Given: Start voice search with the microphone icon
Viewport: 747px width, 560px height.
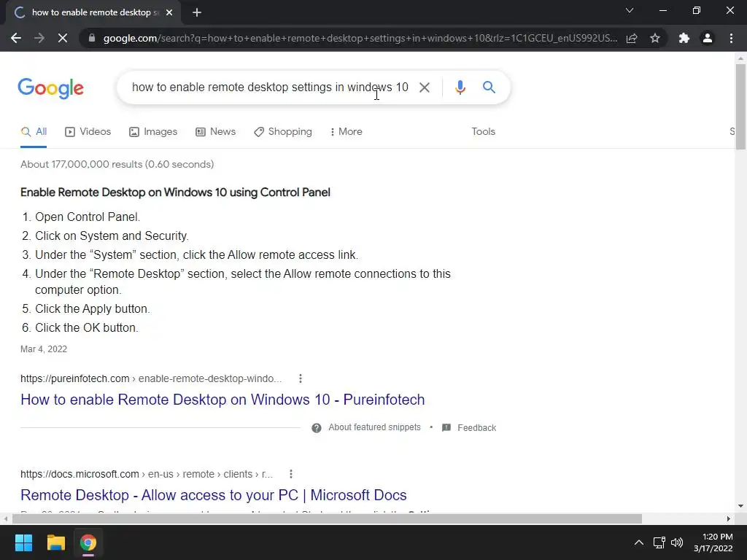Looking at the screenshot, I should click(460, 87).
